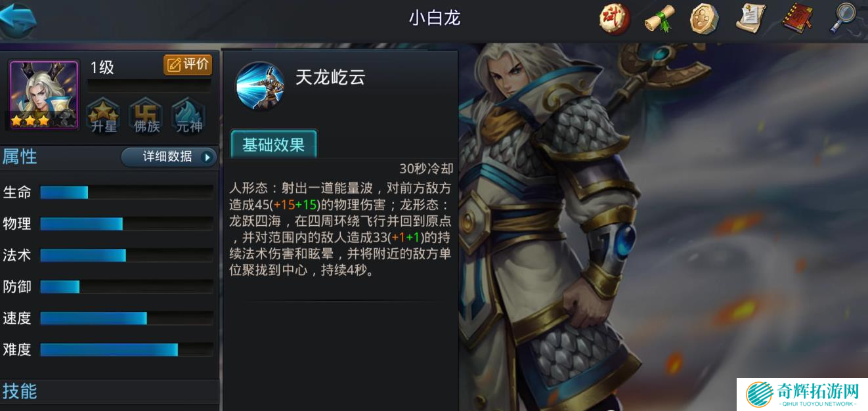The height and width of the screenshot is (411, 868).
Task: Go back using the blue arrow
Action: [18, 20]
